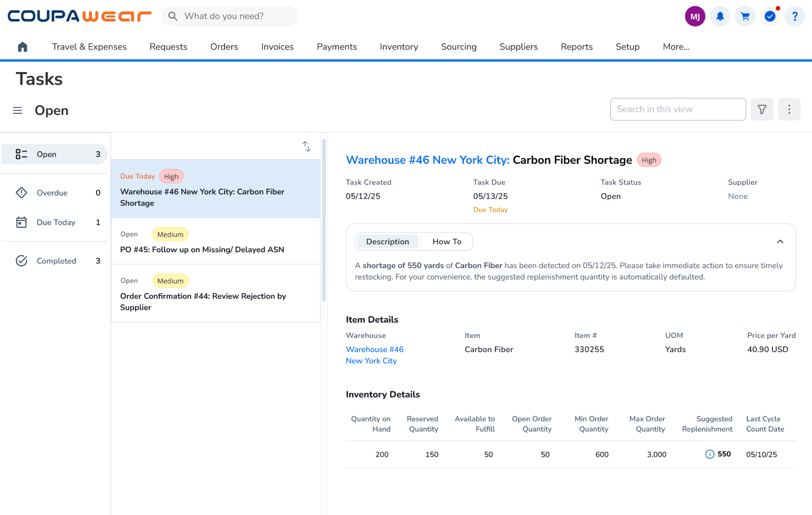812x515 pixels.
Task: Focus the 'What do you need?' search box
Action: pos(230,16)
